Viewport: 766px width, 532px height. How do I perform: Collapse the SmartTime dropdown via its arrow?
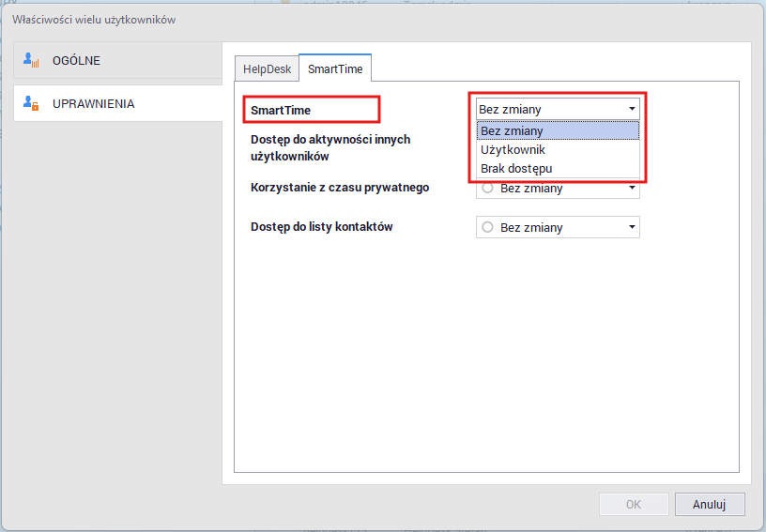click(632, 109)
